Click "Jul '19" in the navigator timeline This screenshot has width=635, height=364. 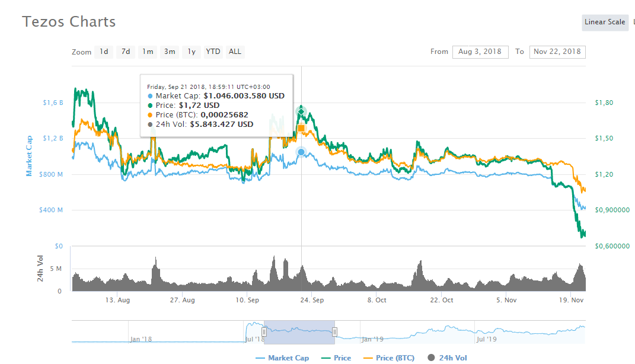[486, 339]
